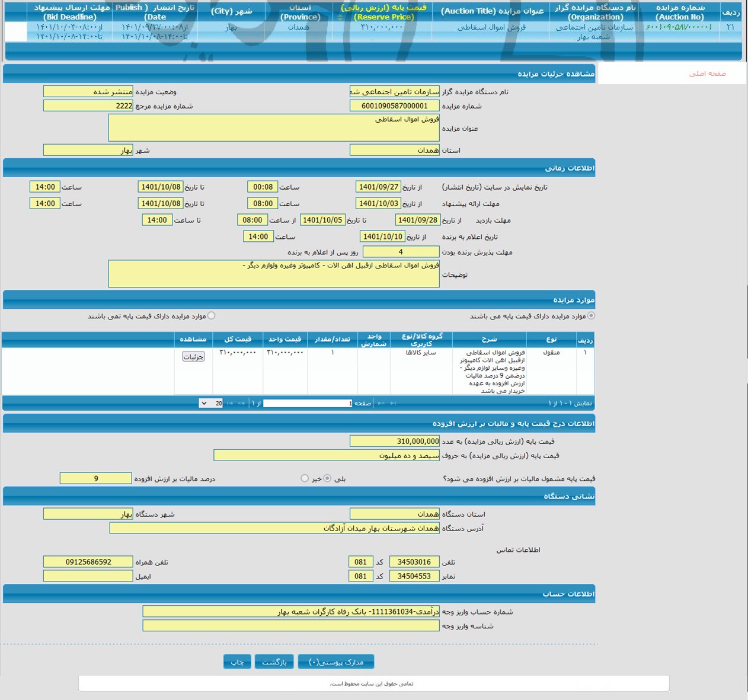Open the 'صفحه اصلی' main page tab
Image resolution: width=748 pixels, height=700 pixels.
707,73
